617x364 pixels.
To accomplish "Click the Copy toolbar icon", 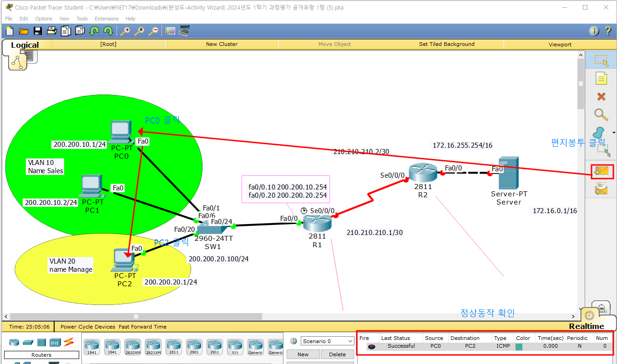I will (66, 31).
